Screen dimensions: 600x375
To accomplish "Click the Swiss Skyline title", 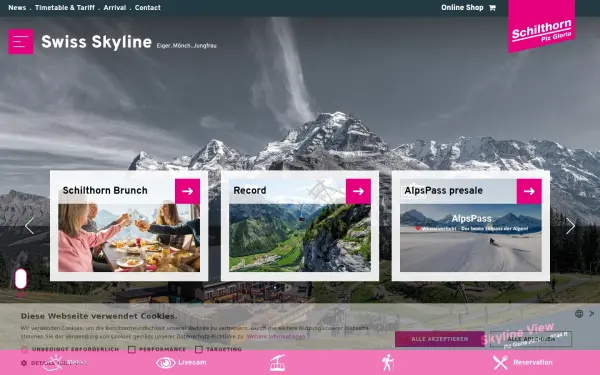I will pyautogui.click(x=96, y=42).
